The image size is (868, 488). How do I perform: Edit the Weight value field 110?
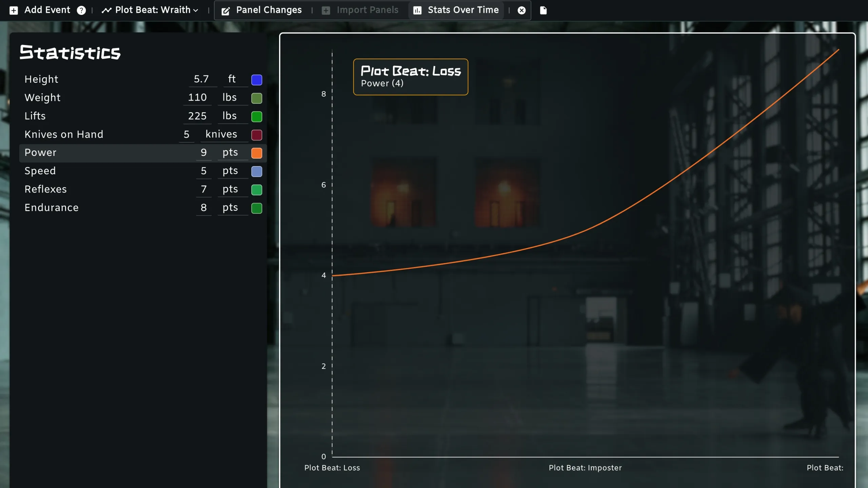tap(197, 98)
